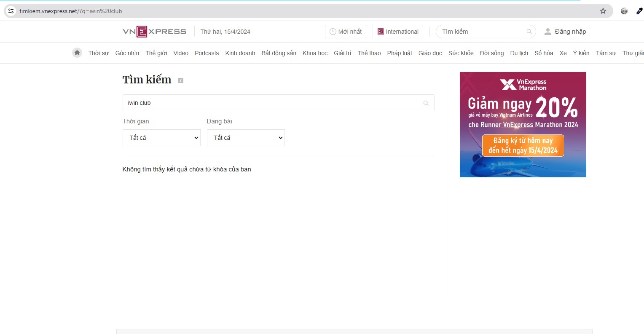Open the Kinh doanh section
The height and width of the screenshot is (334, 644).
click(240, 53)
